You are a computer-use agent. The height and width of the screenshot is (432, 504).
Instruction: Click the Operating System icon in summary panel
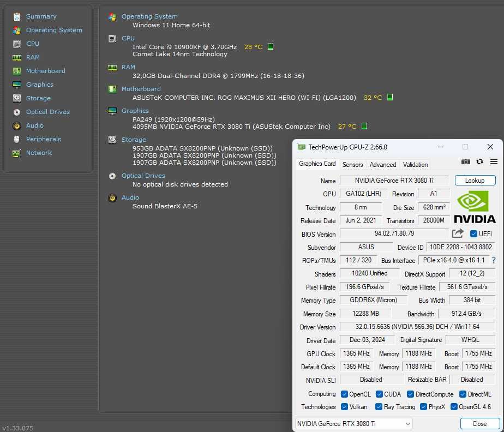(112, 17)
